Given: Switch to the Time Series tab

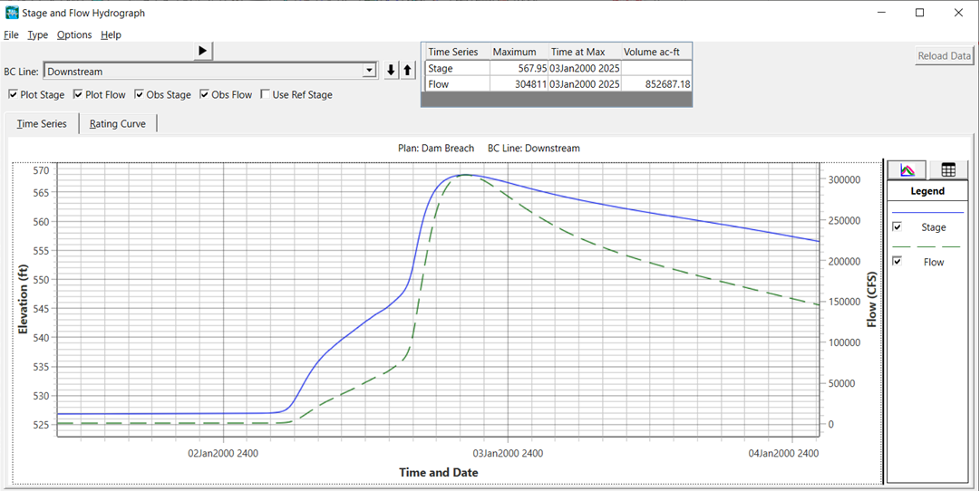Looking at the screenshot, I should pos(42,124).
